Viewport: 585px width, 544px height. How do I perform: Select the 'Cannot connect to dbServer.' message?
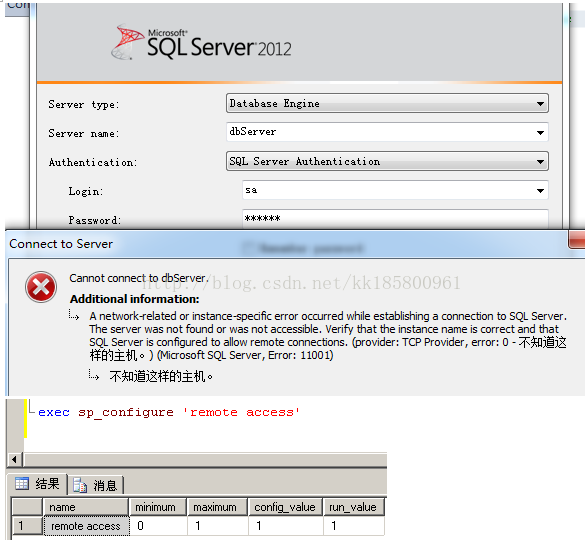click(x=139, y=278)
